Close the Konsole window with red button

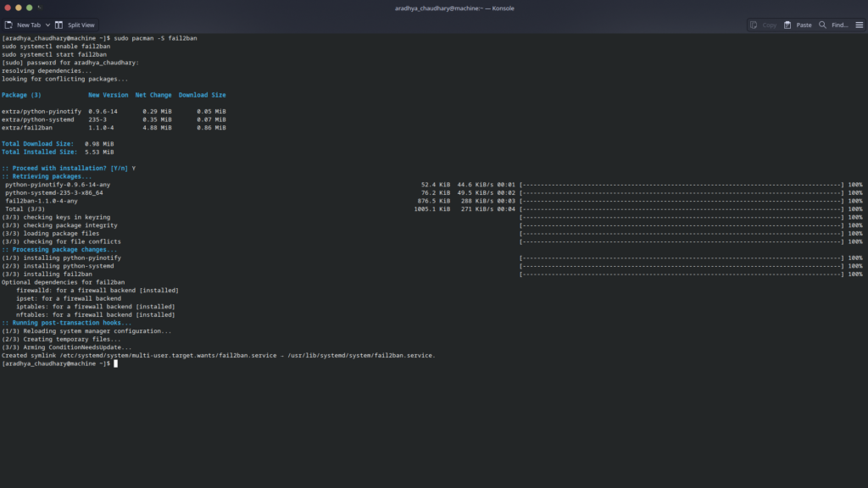8,8
